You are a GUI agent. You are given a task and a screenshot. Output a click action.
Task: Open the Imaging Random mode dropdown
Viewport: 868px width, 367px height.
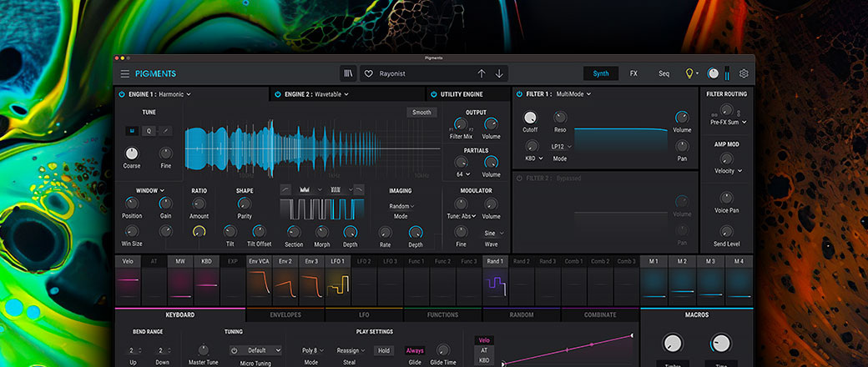[x=402, y=206]
